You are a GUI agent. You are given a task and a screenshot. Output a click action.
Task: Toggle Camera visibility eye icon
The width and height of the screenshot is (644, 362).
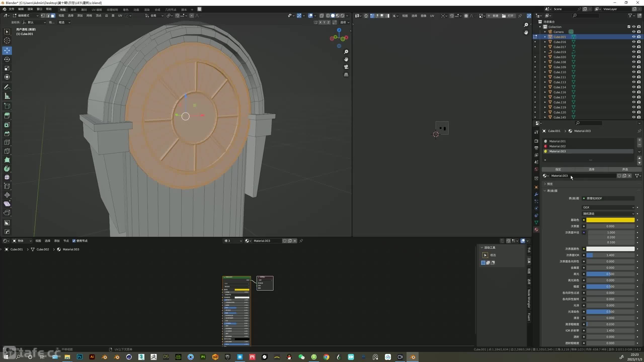[634, 32]
